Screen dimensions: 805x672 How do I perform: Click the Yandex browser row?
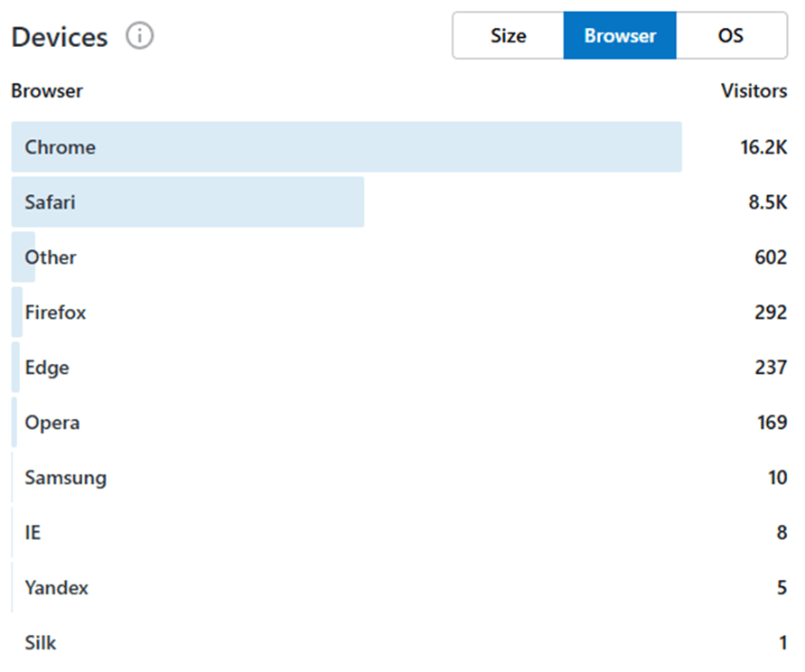point(56,588)
